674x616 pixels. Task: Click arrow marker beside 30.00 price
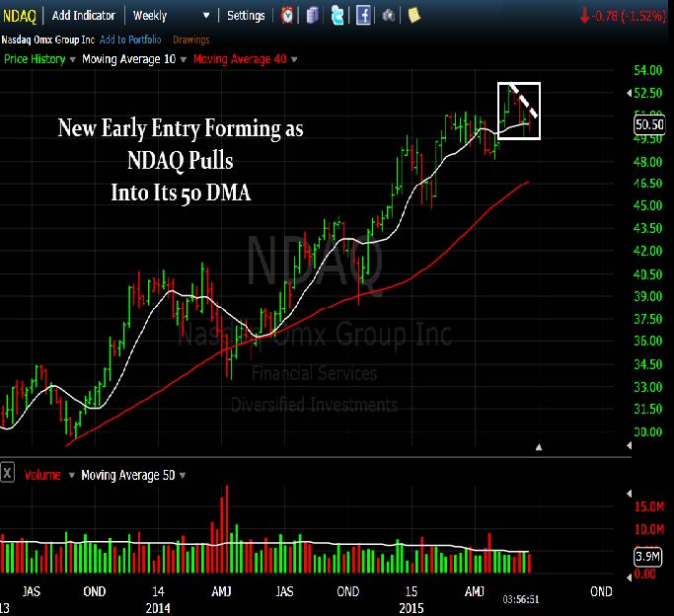[630, 445]
